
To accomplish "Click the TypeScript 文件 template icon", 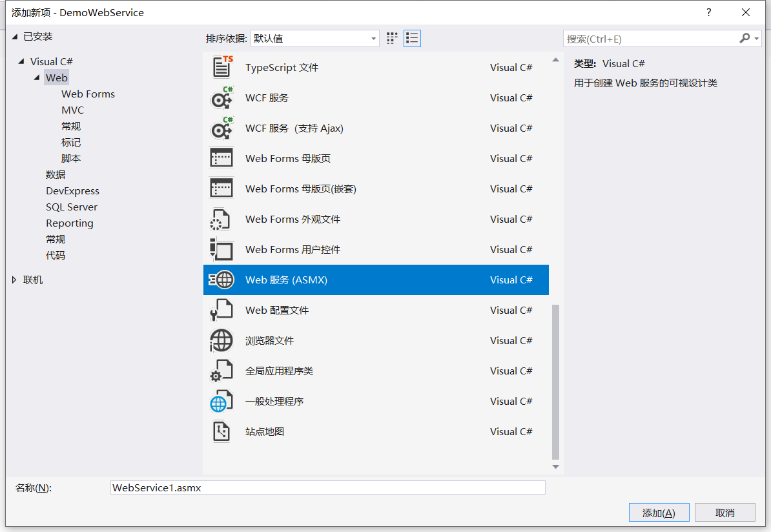I will 221,67.
